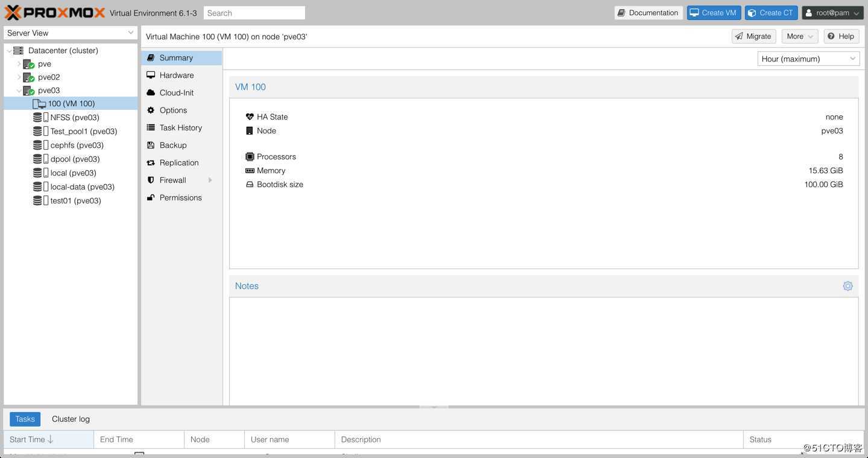Focus the Search input field
The height and width of the screenshot is (458, 868).
254,13
